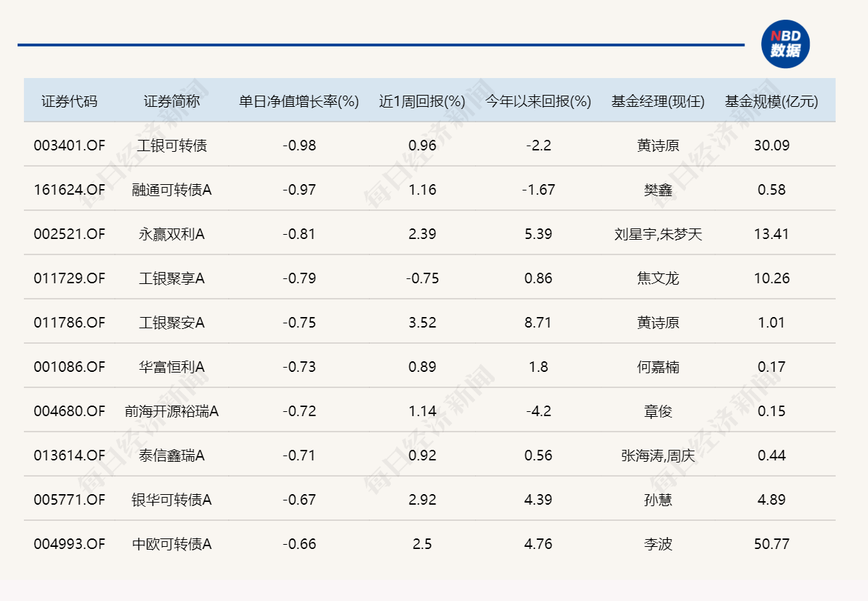The width and height of the screenshot is (868, 601).
Task: Click weekly return 2.5 for 中欧可转债A
Action: click(x=422, y=544)
